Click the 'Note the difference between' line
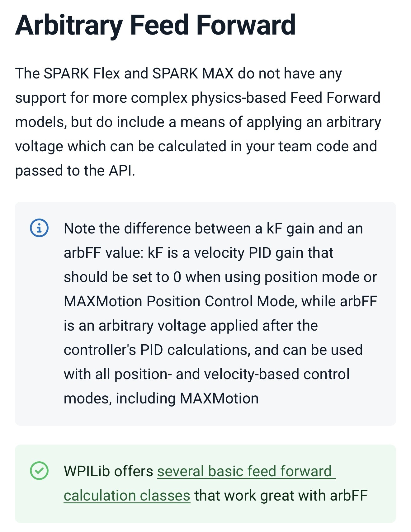The image size is (411, 532). pos(213,228)
